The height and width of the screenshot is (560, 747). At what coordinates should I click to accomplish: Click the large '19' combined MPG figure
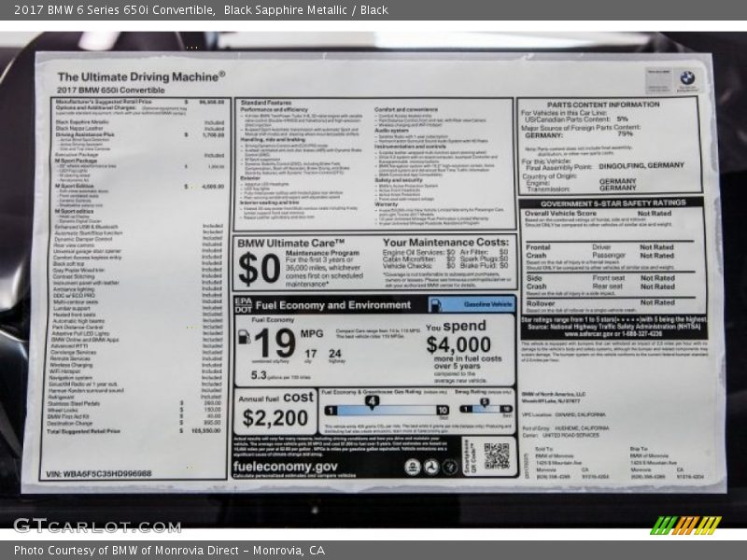[x=275, y=343]
